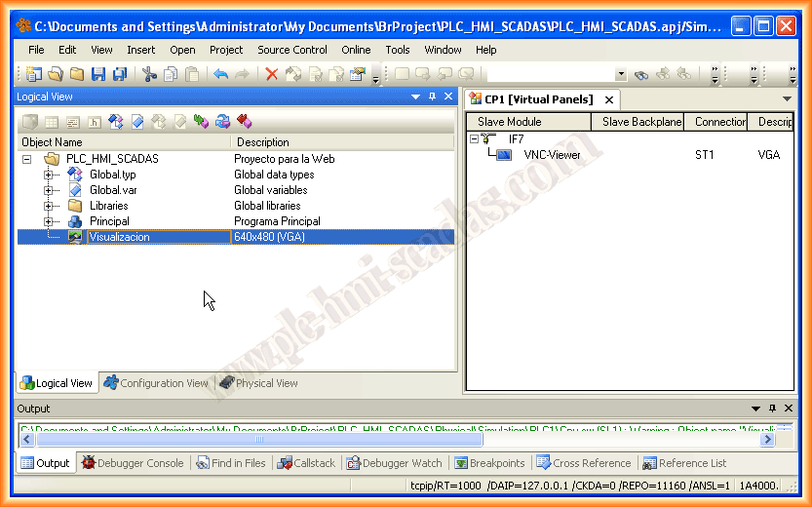Screen dimensions: 812x507
Task: Click the Save All icon
Action: [x=119, y=74]
